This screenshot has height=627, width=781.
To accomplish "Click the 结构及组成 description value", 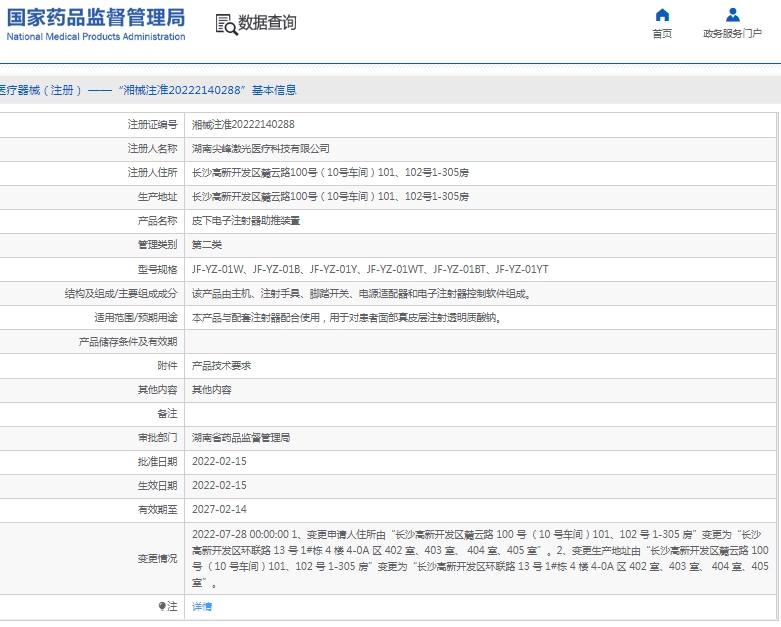I will (x=363, y=294).
